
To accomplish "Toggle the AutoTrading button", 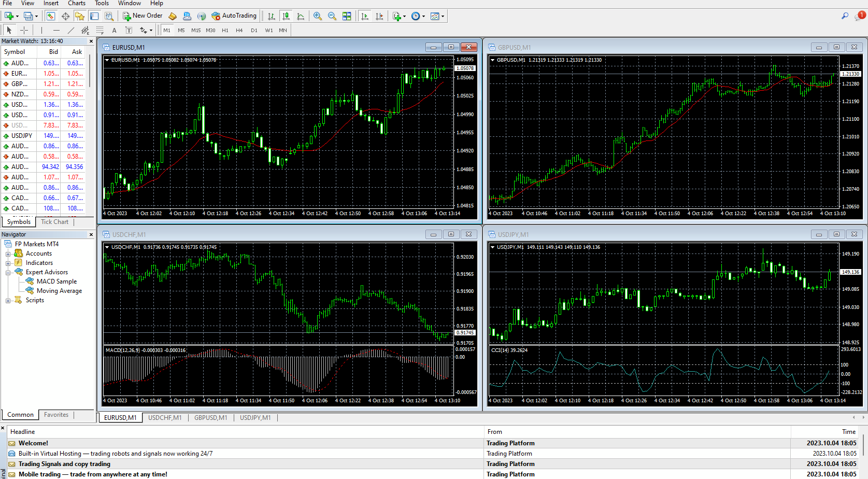I will click(x=234, y=16).
